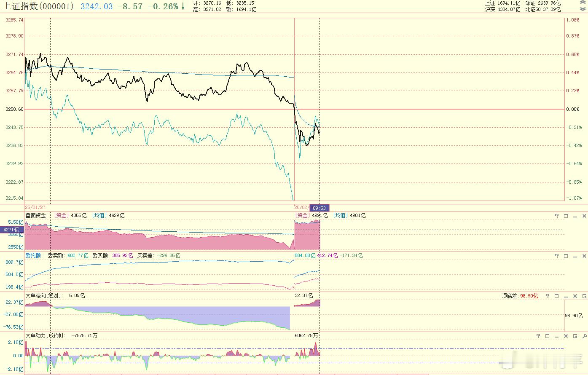Click the 09:53 time marker
Image resolution: width=588 pixels, height=375 pixels.
click(x=320, y=208)
